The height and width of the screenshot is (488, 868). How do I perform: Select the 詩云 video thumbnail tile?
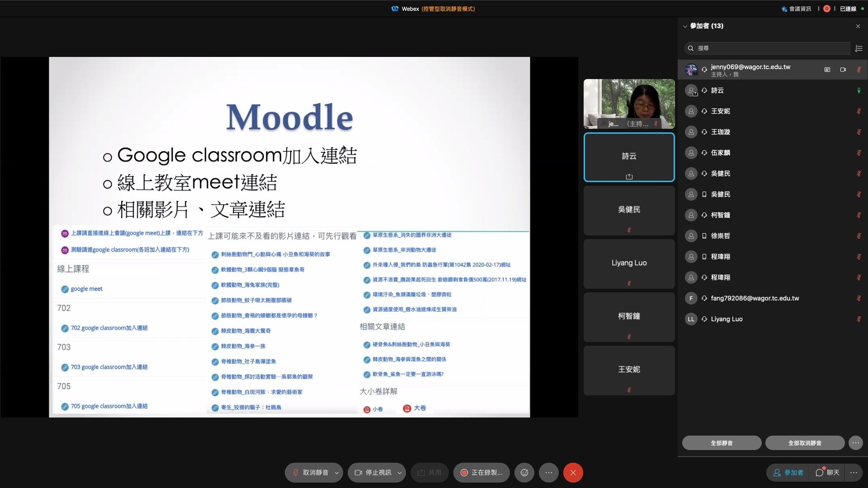pos(629,157)
